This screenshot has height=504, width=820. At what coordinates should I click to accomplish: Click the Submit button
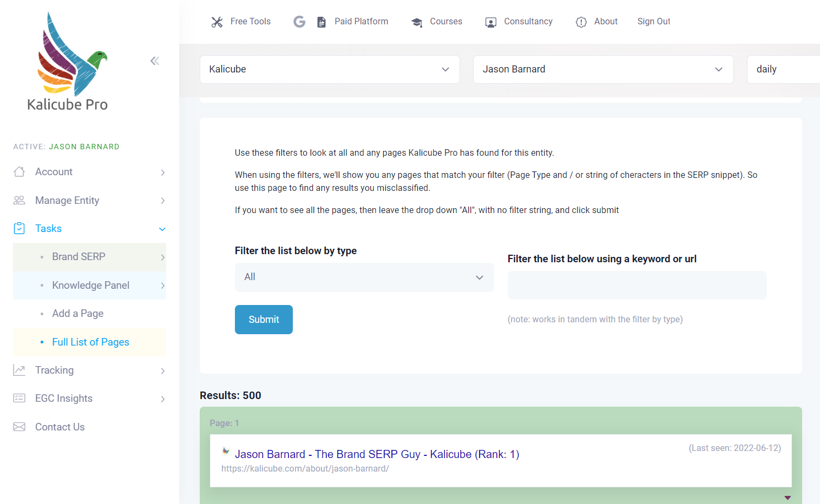click(264, 320)
